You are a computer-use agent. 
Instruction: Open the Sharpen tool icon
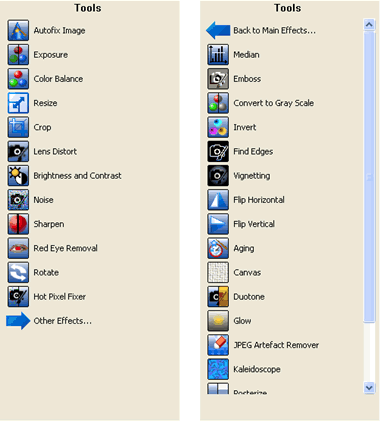pyautogui.click(x=18, y=224)
